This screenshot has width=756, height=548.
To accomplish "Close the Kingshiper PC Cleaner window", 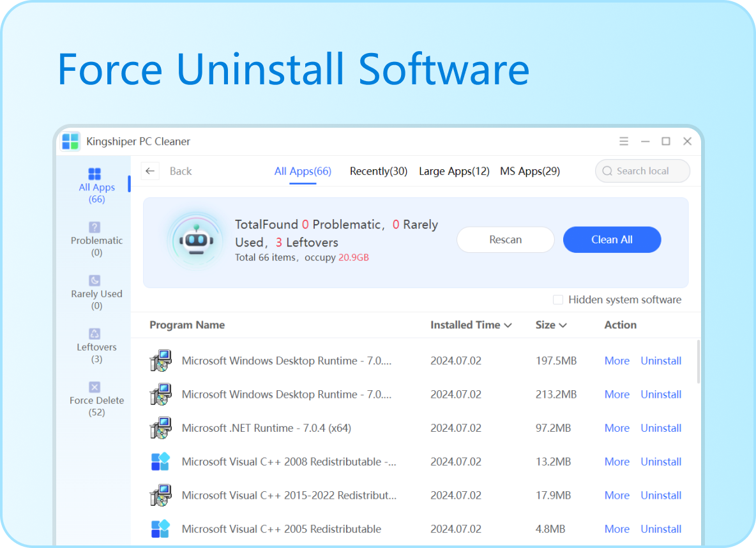I will (x=687, y=141).
